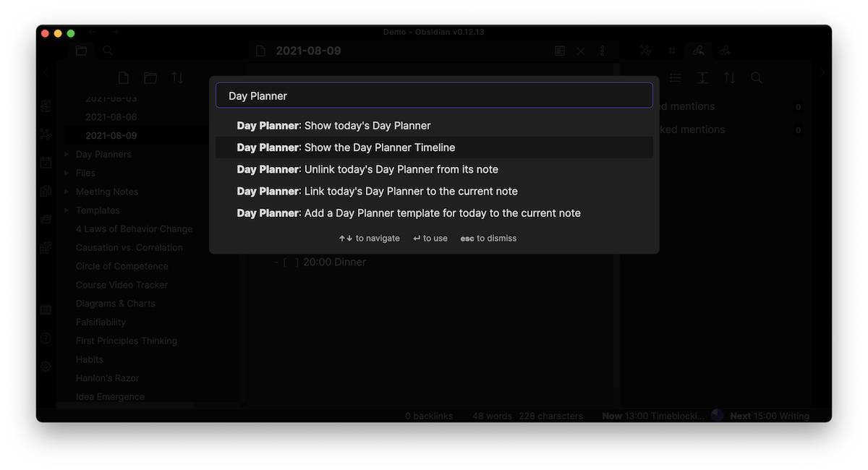Collapse the left sidebar arrow
Viewport: 868px width, 470px height.
[46, 73]
